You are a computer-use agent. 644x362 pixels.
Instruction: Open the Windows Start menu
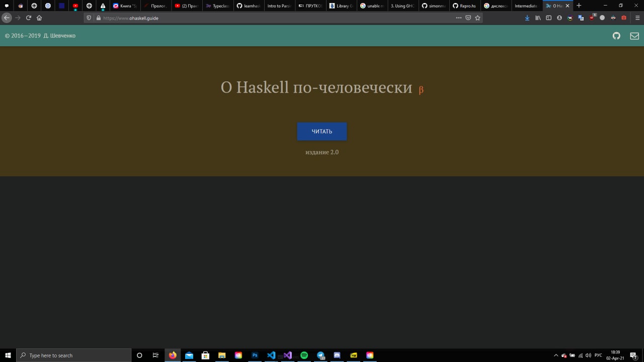point(8,355)
